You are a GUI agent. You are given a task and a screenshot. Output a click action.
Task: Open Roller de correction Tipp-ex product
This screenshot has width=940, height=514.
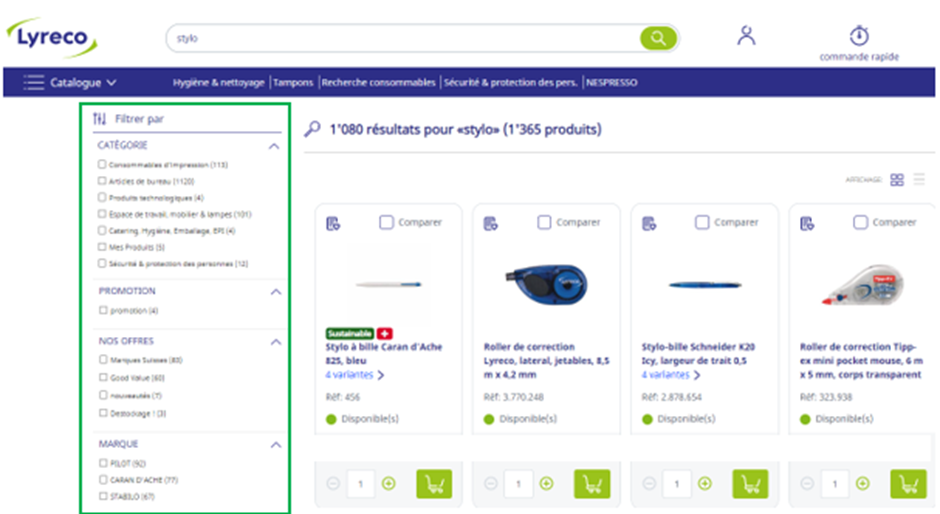(x=861, y=360)
